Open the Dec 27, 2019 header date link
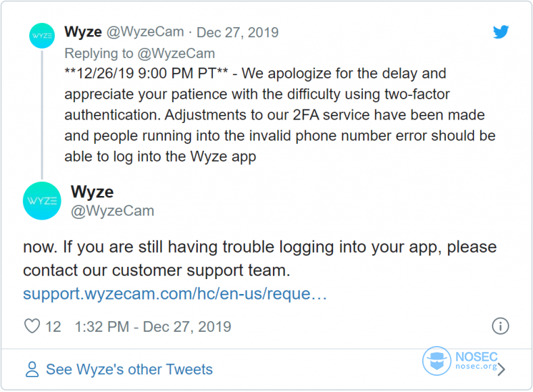Viewport: 533px width, 392px height. click(238, 32)
